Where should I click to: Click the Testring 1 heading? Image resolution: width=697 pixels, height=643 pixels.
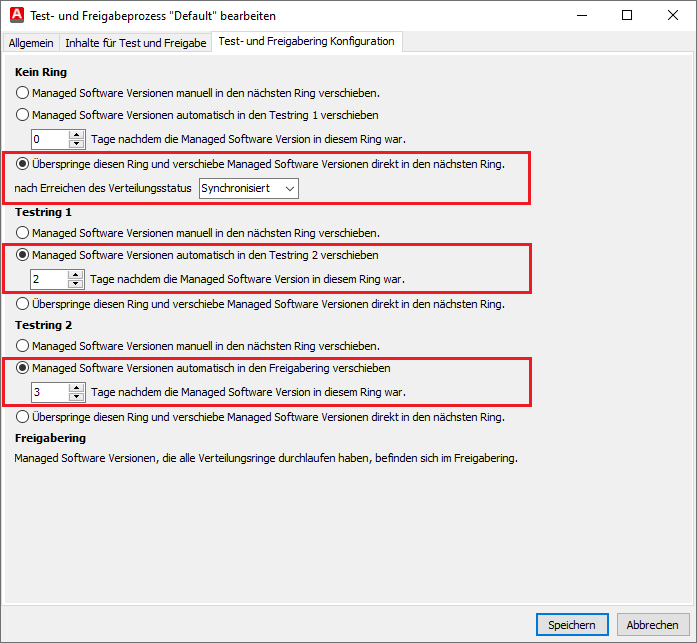[x=43, y=212]
